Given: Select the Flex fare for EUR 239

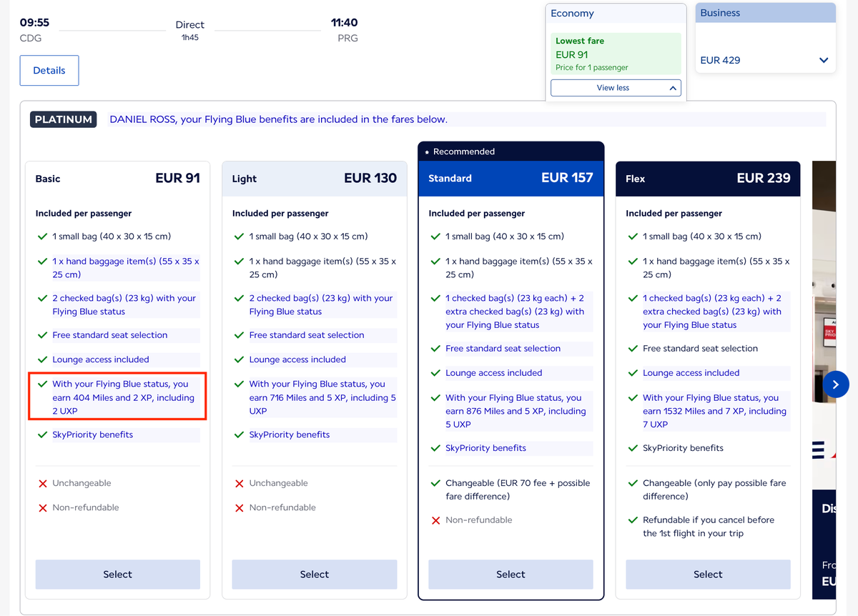Looking at the screenshot, I should [x=707, y=574].
